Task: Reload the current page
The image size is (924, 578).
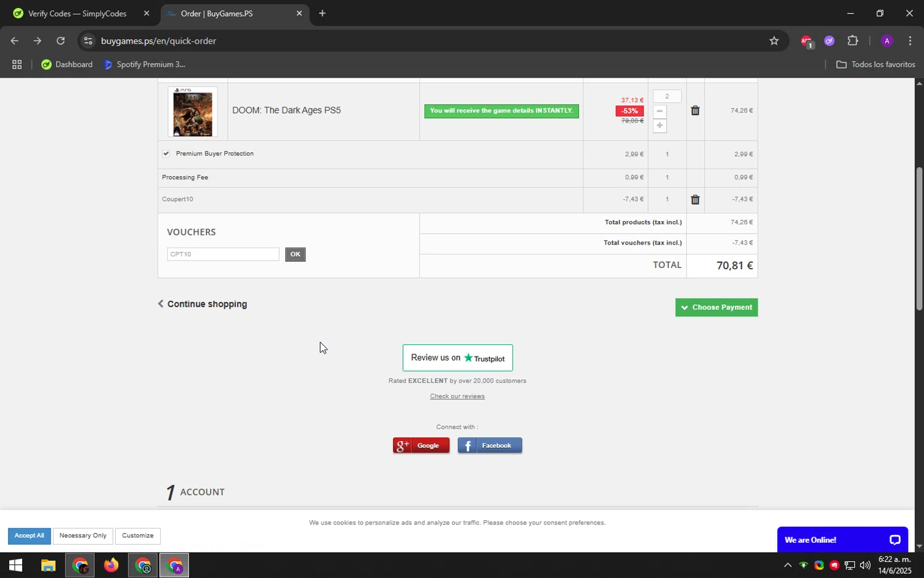Action: click(x=60, y=41)
